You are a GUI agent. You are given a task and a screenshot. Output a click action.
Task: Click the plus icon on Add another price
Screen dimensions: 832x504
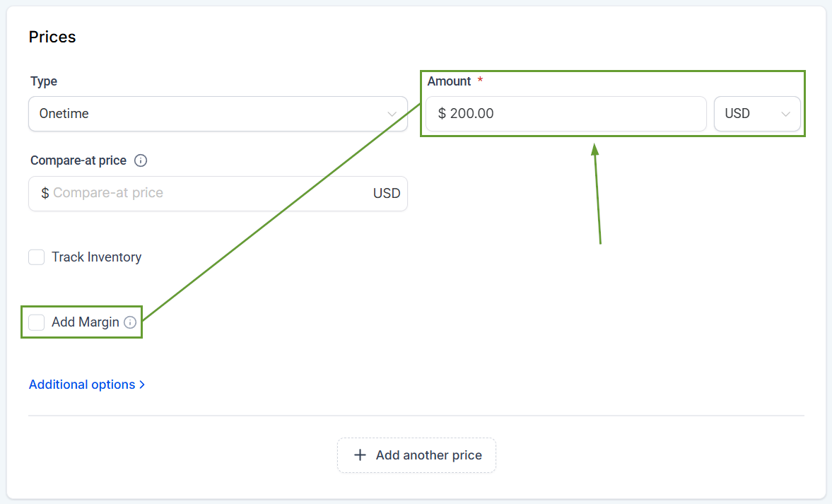[360, 455]
